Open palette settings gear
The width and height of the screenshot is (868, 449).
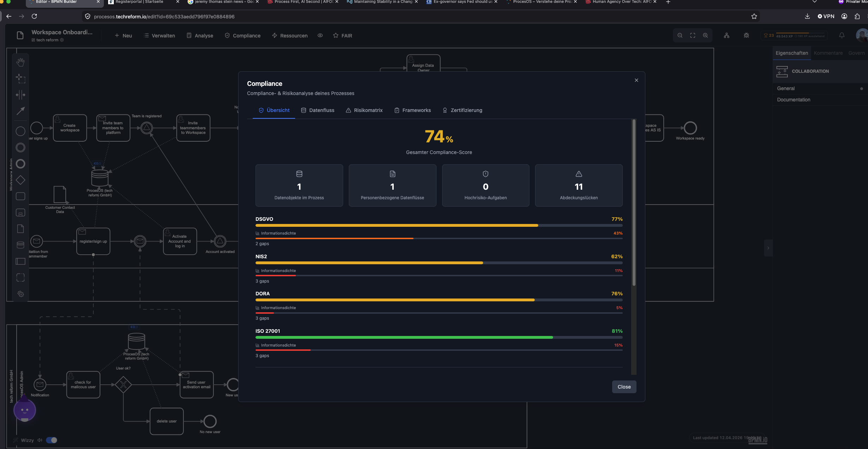click(20, 294)
